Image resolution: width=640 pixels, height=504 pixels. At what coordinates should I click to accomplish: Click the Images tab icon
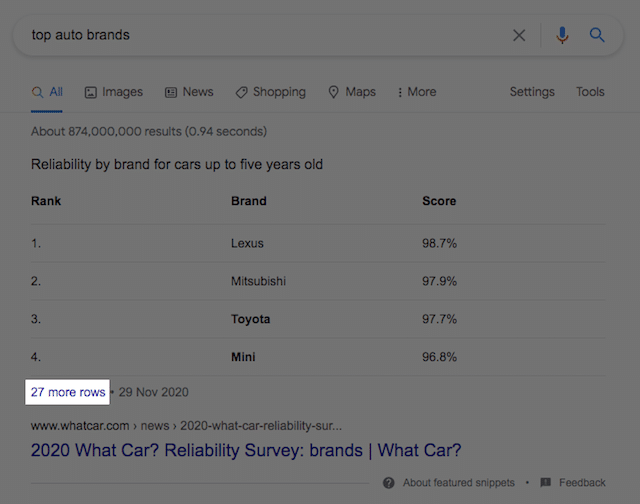pyautogui.click(x=91, y=92)
